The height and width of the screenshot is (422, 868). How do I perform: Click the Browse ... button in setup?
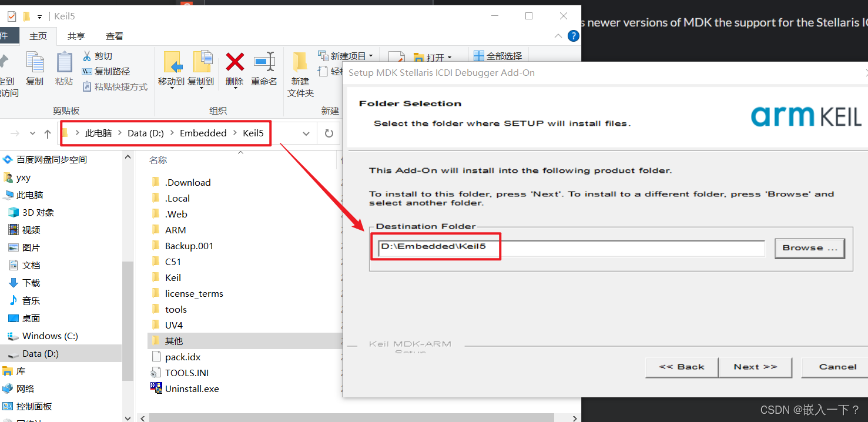(x=809, y=248)
